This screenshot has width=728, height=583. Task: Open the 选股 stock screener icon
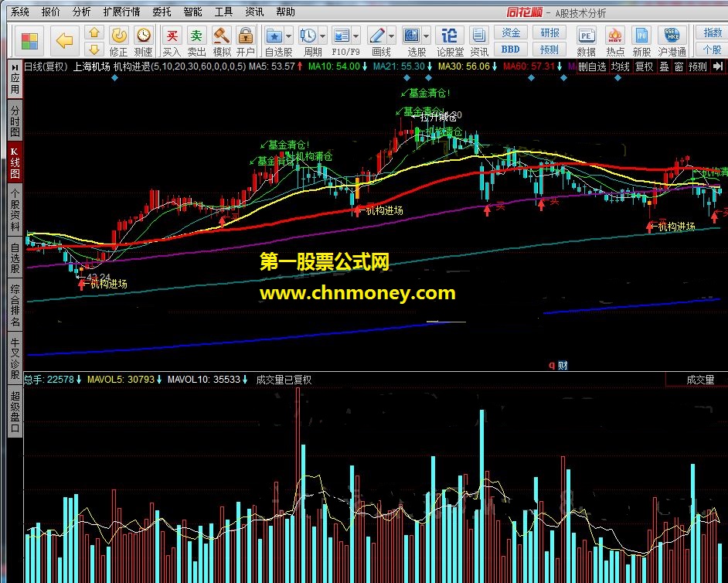point(412,36)
